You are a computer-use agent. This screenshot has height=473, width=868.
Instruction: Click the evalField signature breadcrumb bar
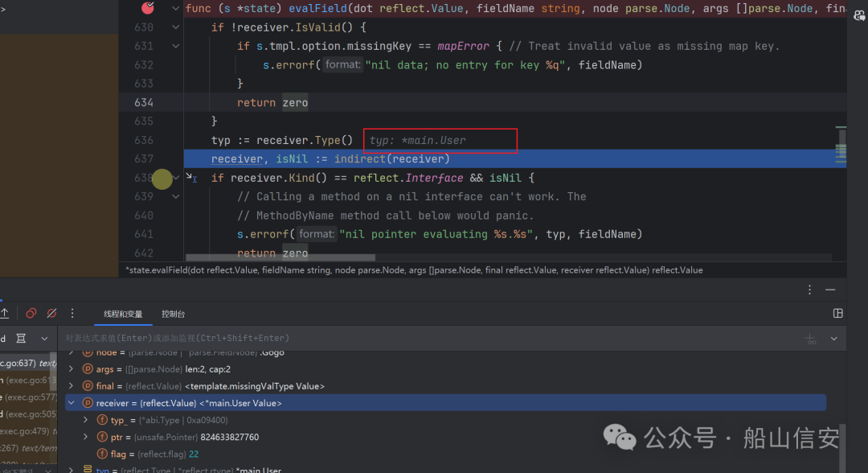tap(414, 270)
